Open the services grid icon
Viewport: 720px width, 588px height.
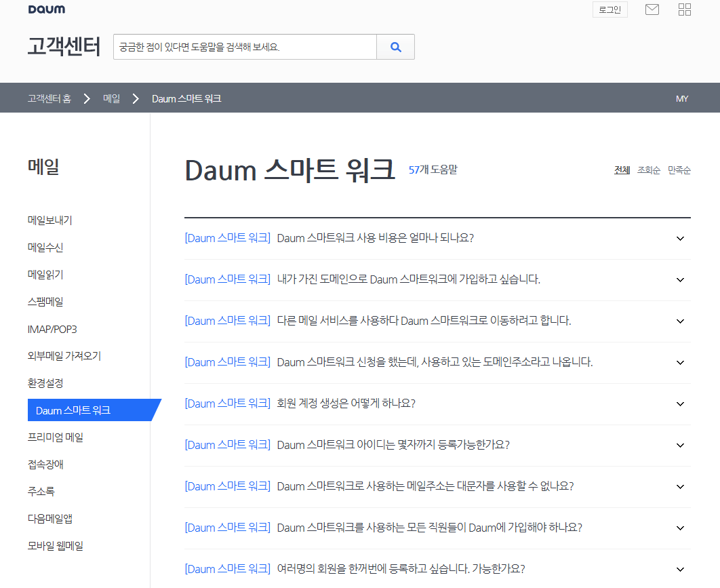pos(685,9)
